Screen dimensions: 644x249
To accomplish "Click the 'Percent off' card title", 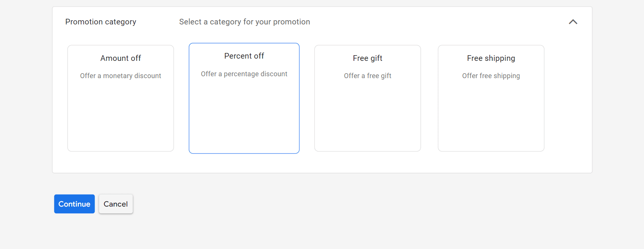I will [244, 56].
